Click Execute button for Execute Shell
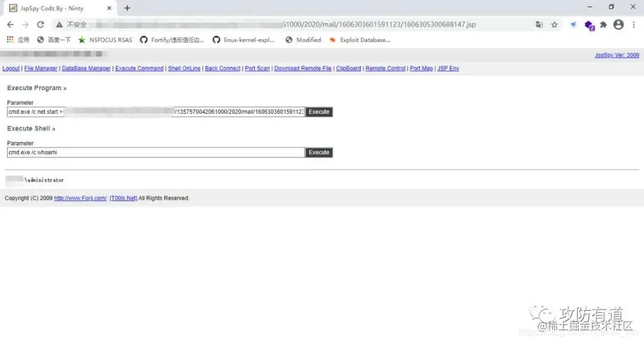The image size is (644, 343). click(x=318, y=152)
